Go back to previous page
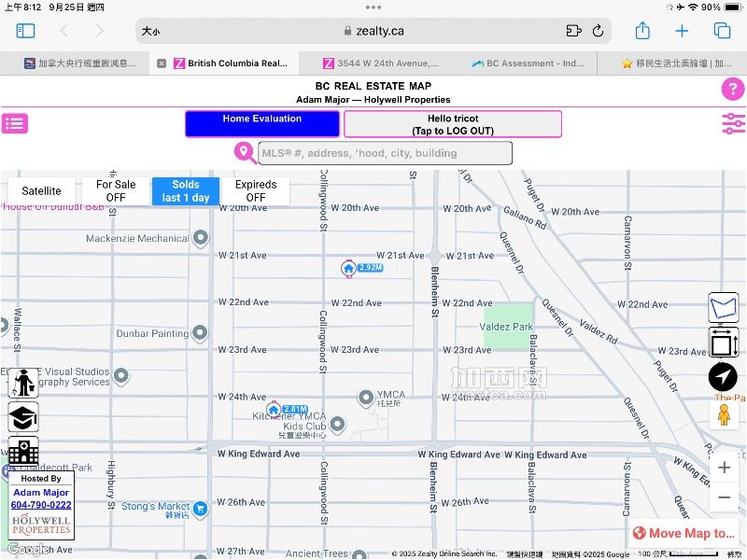747x560 pixels. tap(63, 31)
